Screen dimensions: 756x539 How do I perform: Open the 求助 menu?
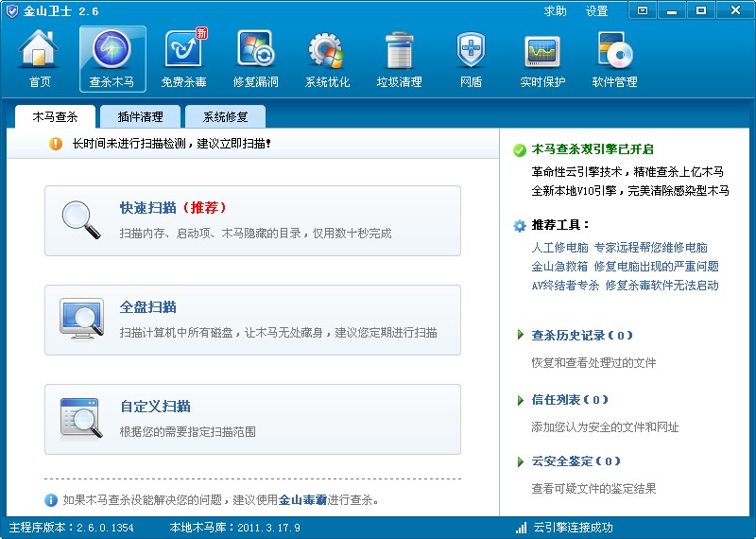[x=556, y=10]
